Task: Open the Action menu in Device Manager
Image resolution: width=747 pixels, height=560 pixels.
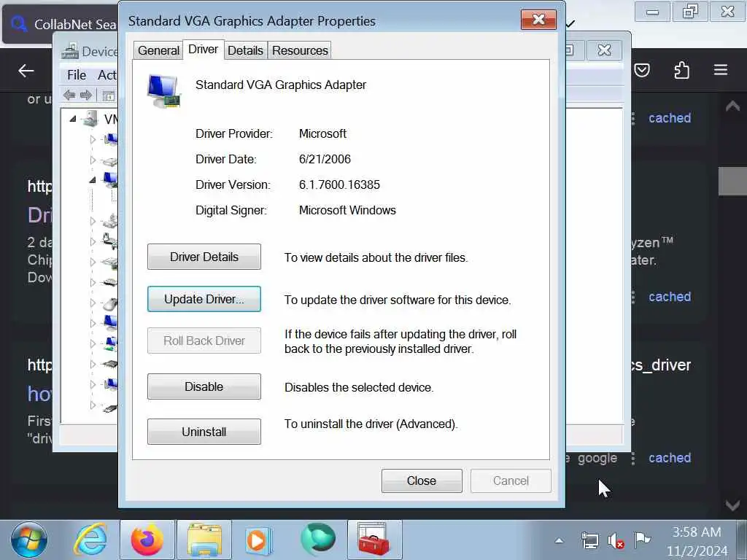Action: (x=107, y=75)
